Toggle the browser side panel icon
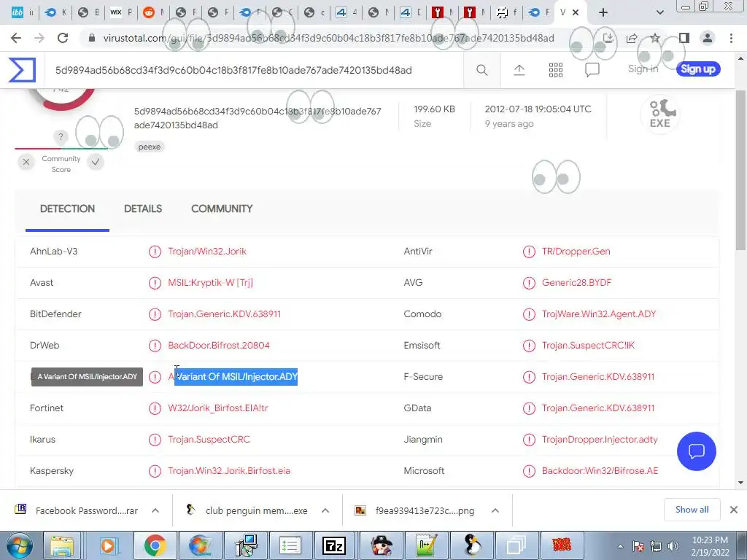747x560 pixels. pos(684,38)
